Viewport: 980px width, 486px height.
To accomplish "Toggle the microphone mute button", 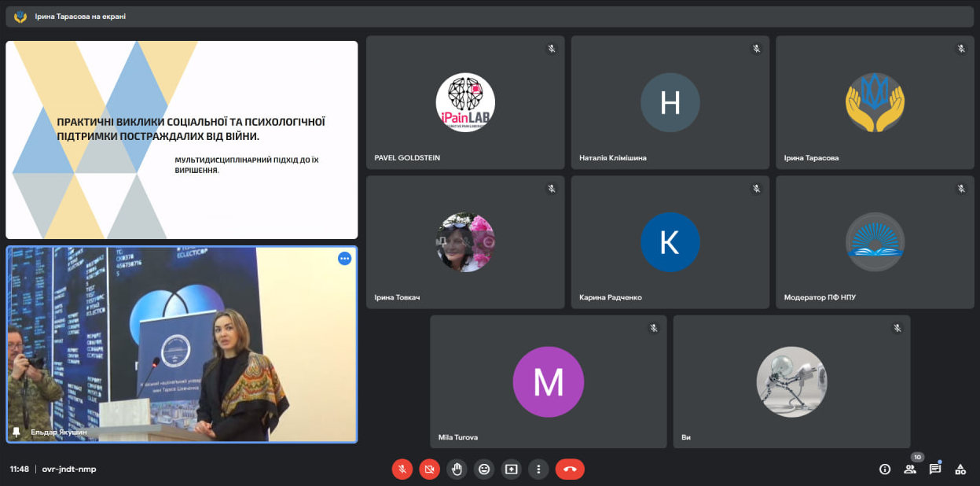I will coord(402,469).
